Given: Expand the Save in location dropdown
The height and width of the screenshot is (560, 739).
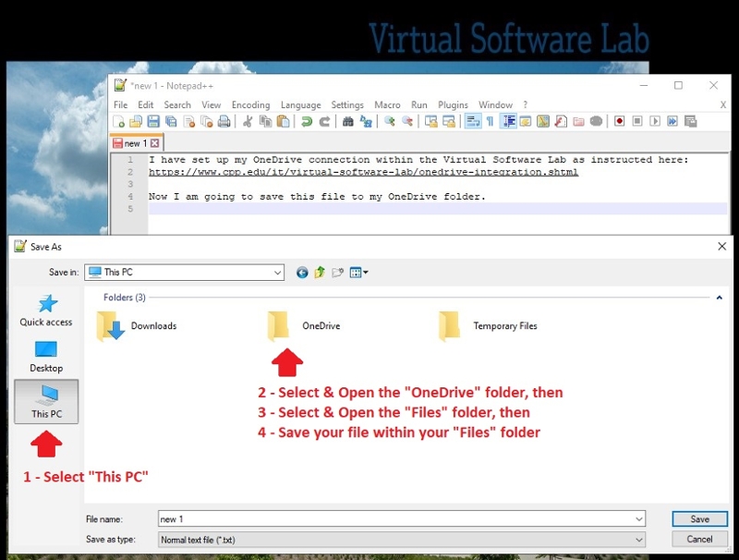Looking at the screenshot, I should 277,273.
